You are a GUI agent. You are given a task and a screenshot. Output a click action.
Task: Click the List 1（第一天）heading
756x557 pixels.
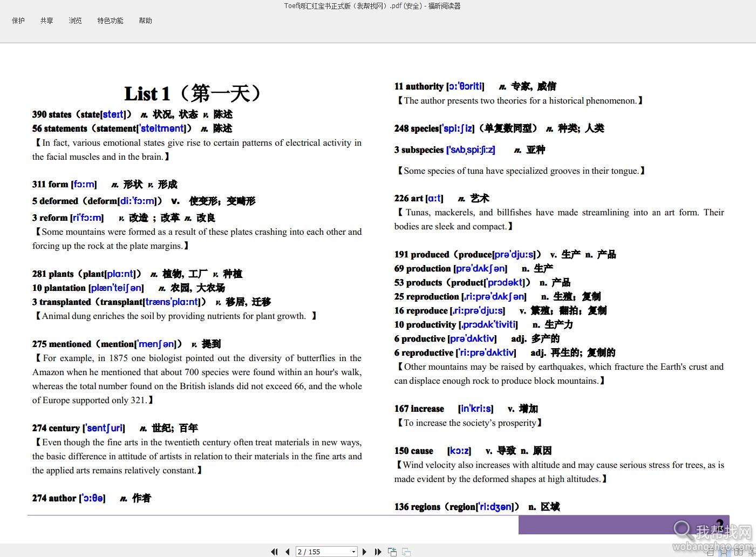[x=193, y=93]
